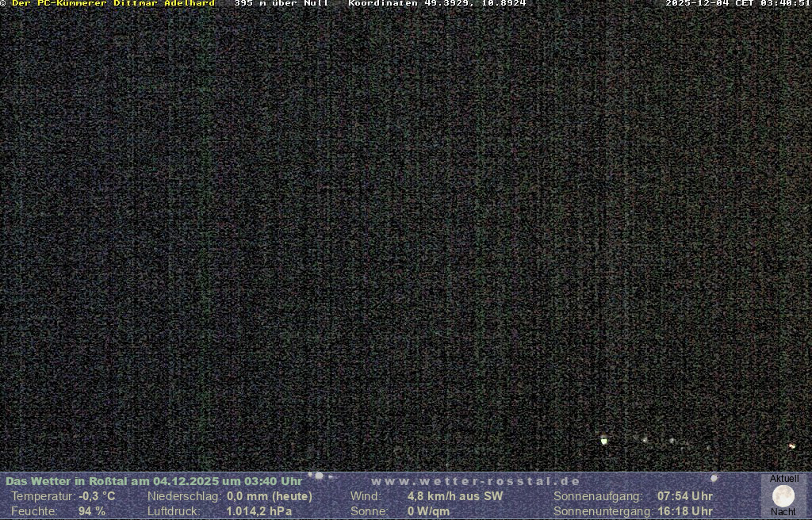The width and height of the screenshot is (812, 520).
Task: Click the Koordinaten 49.3929, 10.8924 text
Action: click(437, 3)
